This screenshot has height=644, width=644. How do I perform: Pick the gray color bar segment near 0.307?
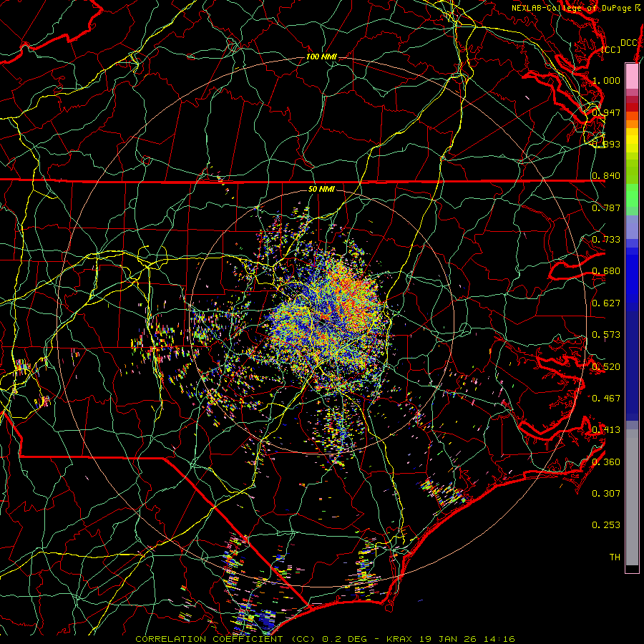(632, 497)
